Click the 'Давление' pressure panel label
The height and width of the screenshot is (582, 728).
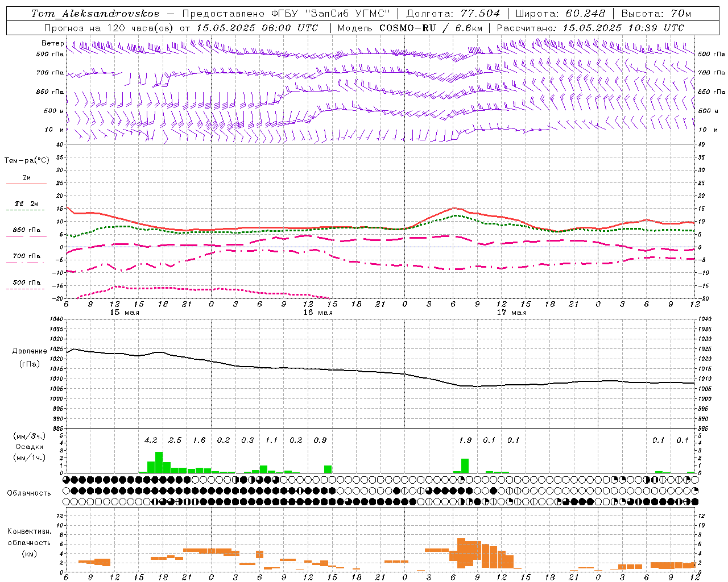point(30,351)
